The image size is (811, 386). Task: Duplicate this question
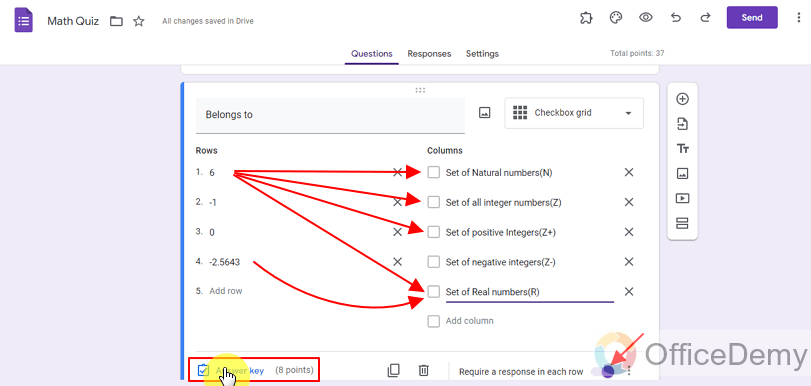394,370
